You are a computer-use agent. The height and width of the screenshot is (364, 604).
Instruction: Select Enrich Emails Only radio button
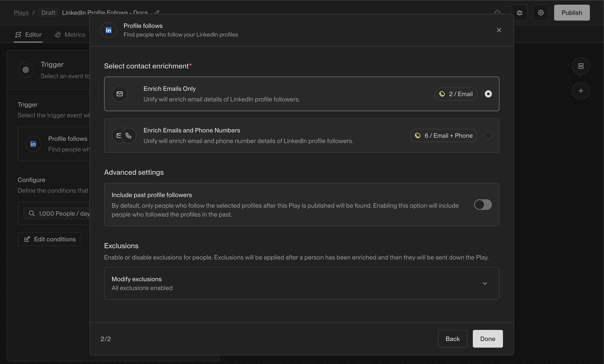tap(488, 94)
